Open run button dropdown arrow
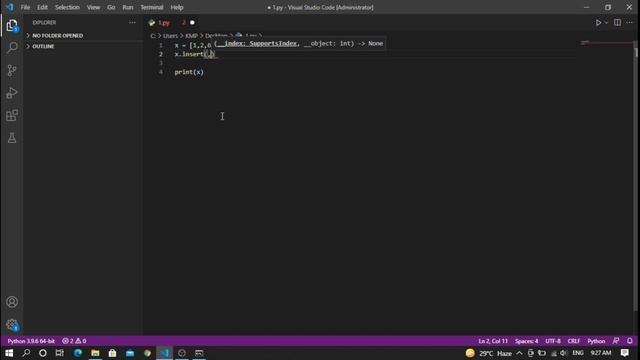 point(606,23)
